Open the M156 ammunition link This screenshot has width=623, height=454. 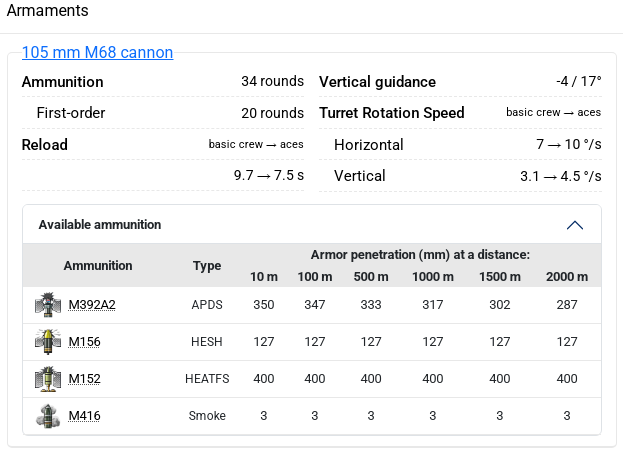coord(84,342)
